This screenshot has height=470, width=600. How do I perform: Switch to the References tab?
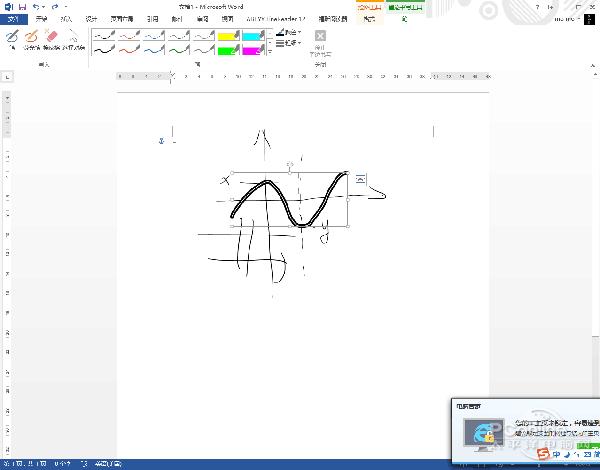point(153,19)
